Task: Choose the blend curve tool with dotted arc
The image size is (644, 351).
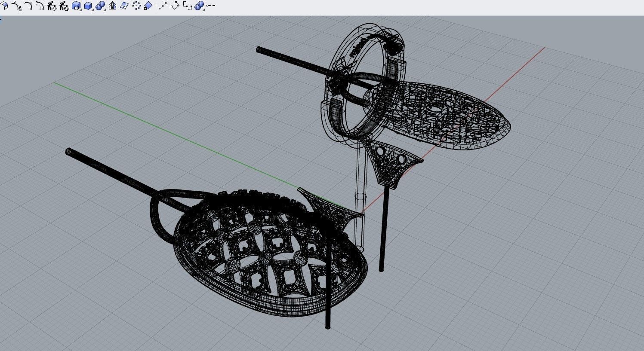Action: click(x=16, y=6)
